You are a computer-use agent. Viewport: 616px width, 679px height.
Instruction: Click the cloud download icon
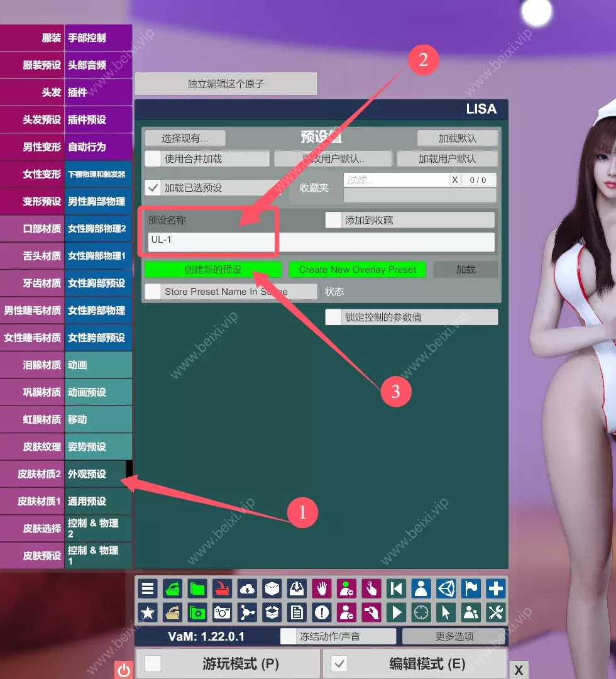click(247, 589)
